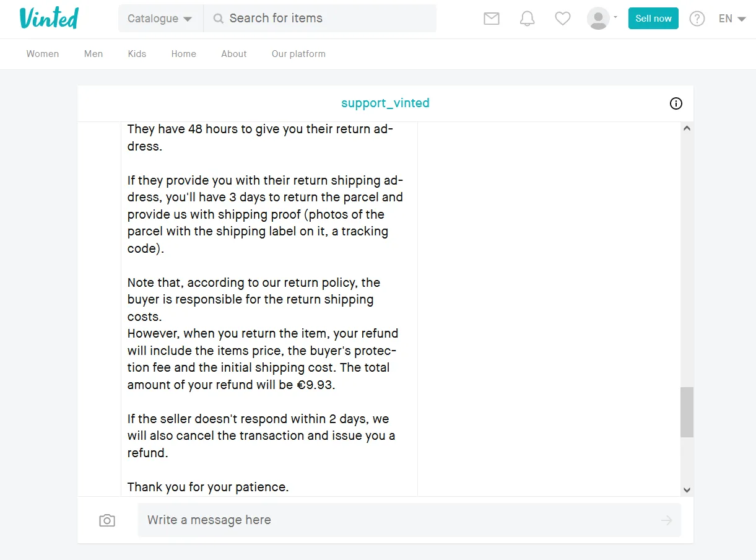Send message with arrow icon

666,520
